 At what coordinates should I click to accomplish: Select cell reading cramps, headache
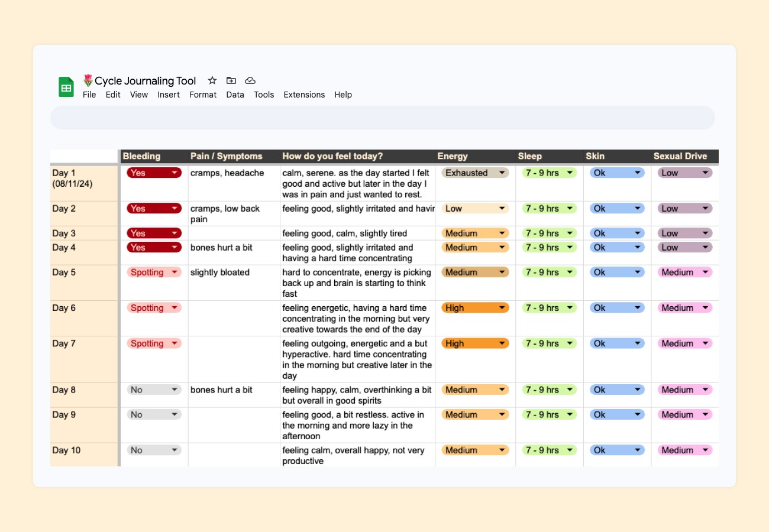tap(234, 183)
